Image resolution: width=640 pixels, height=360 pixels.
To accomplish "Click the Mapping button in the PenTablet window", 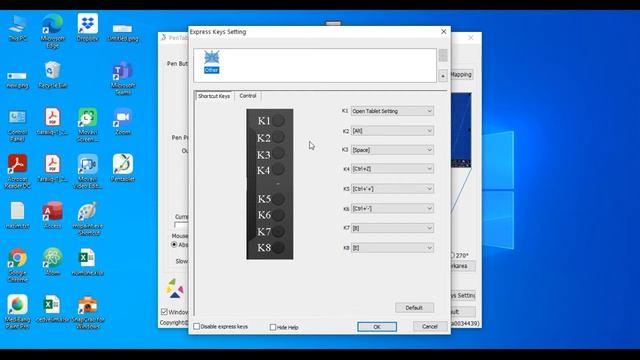I will [462, 74].
